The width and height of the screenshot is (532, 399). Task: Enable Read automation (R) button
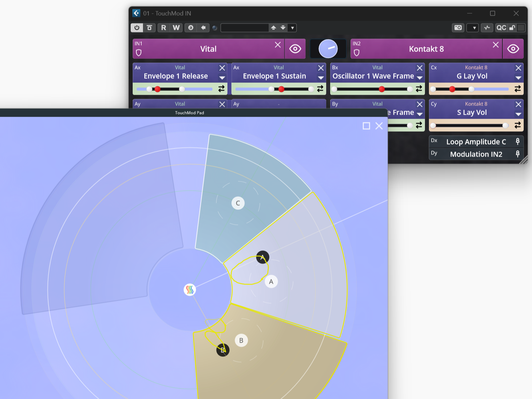[164, 28]
